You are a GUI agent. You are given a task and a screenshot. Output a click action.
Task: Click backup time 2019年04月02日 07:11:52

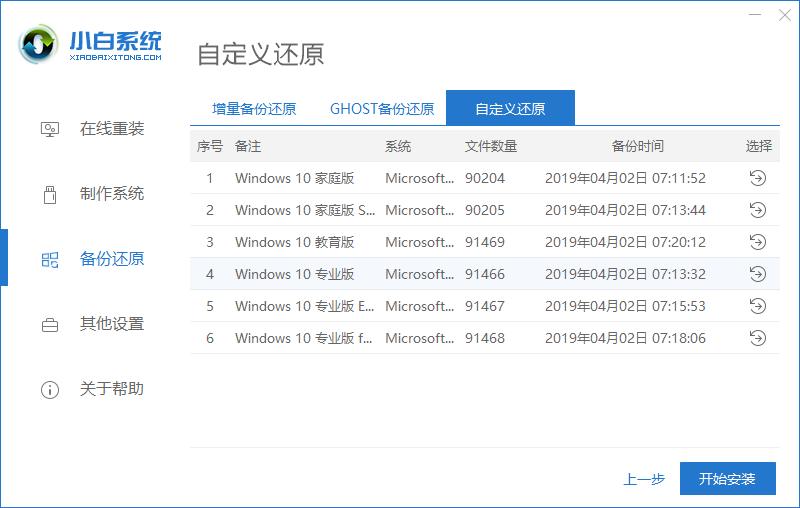pyautogui.click(x=626, y=178)
